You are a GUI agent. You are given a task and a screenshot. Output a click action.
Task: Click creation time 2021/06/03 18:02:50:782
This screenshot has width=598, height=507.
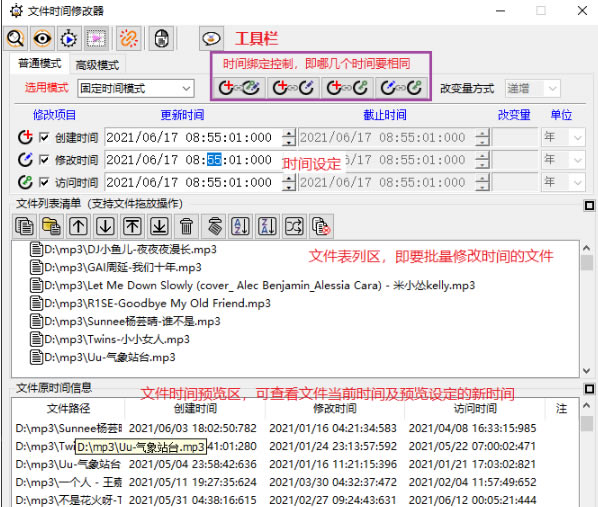tap(193, 428)
